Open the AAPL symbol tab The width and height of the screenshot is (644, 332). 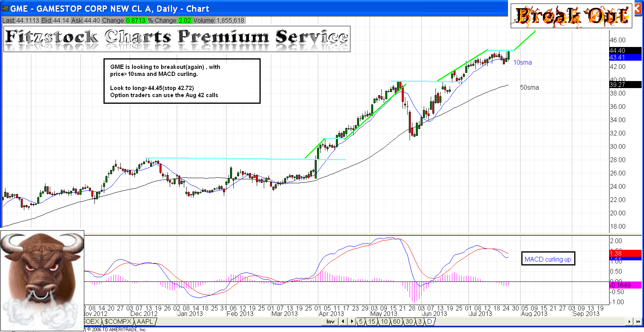(145, 321)
